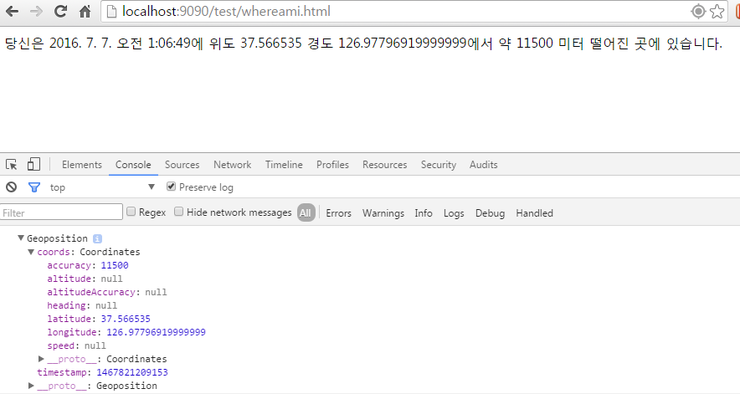Click the console Filter text field
The image size is (740, 394).
pos(61,212)
